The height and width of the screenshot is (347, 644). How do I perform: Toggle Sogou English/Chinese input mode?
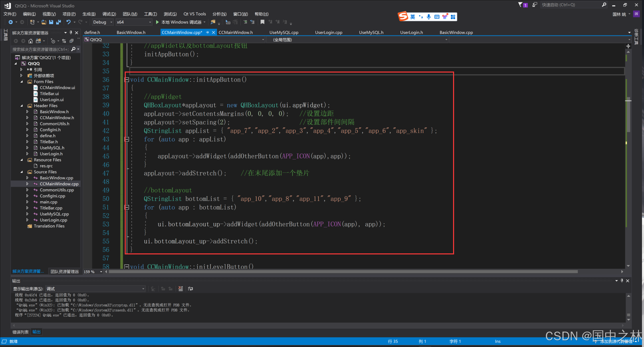[413, 17]
